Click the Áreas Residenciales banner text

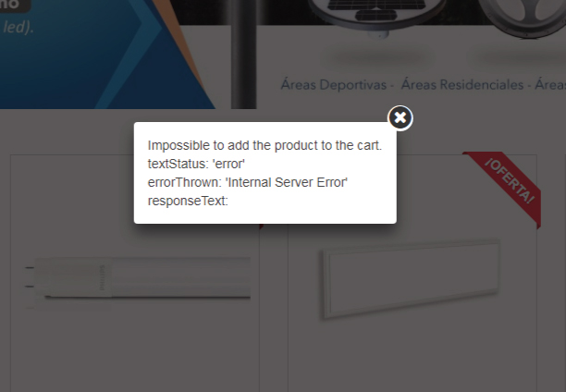(x=462, y=85)
